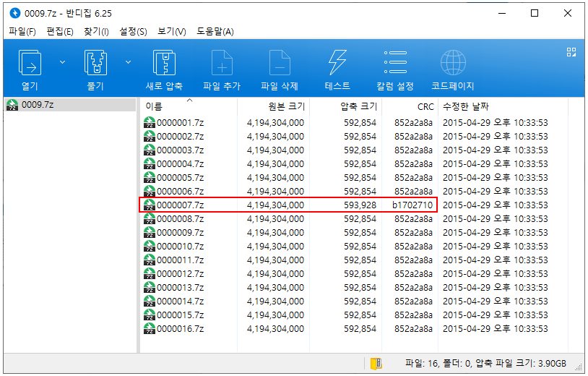Open the 보기(V) menu
The width and height of the screenshot is (588, 376).
(171, 32)
